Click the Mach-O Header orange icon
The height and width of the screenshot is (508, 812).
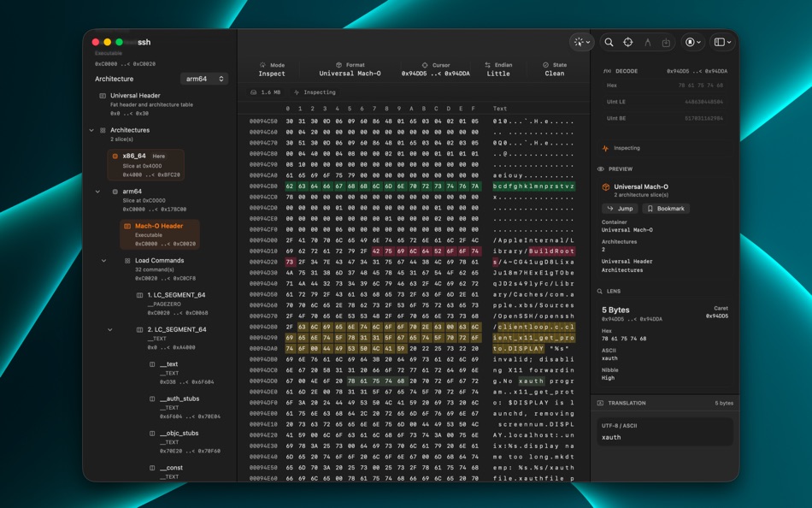[127, 226]
